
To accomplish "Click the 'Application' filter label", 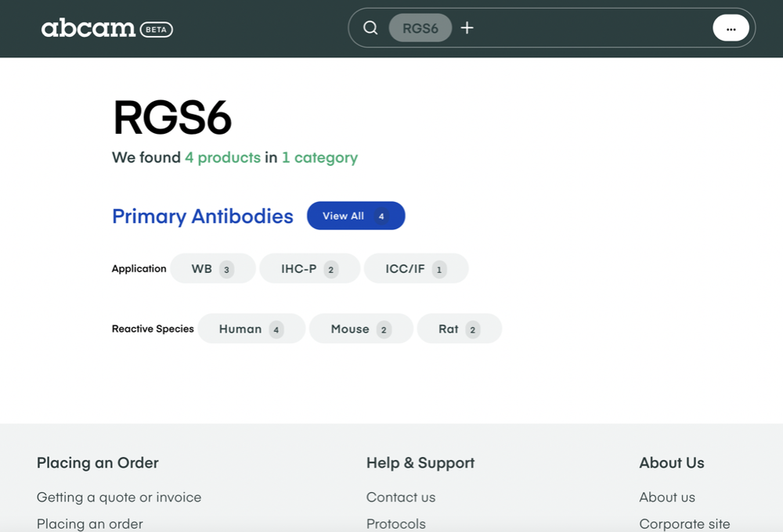I will coord(139,268).
